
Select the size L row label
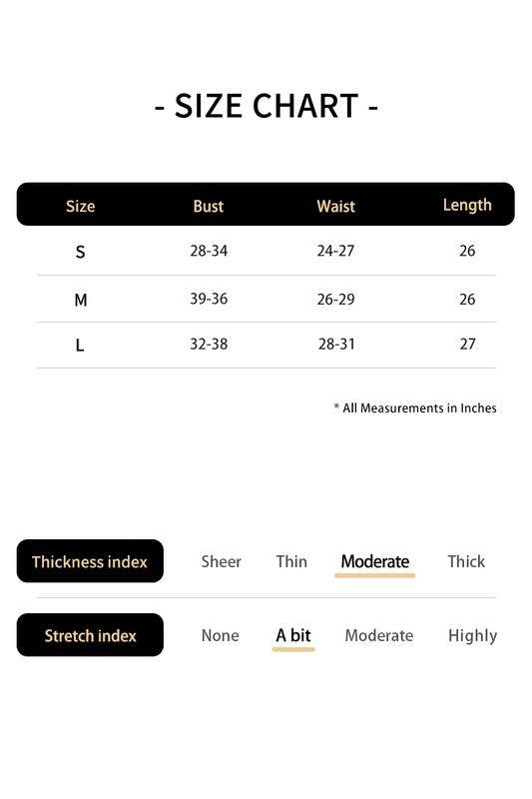pos(80,346)
